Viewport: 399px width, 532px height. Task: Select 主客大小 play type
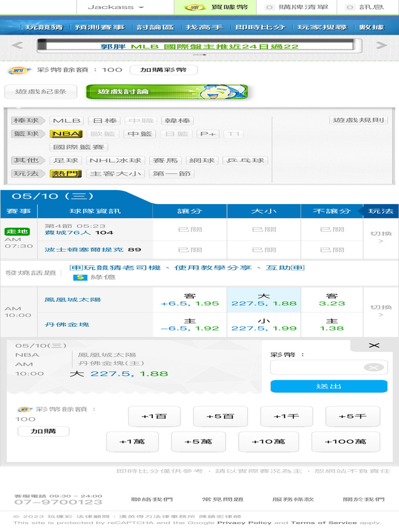(115, 174)
